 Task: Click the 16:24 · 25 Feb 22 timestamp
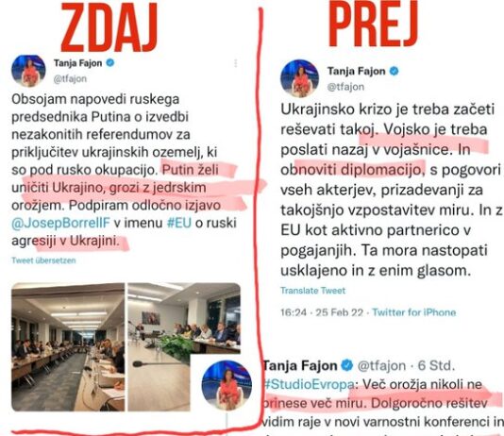click(x=322, y=312)
